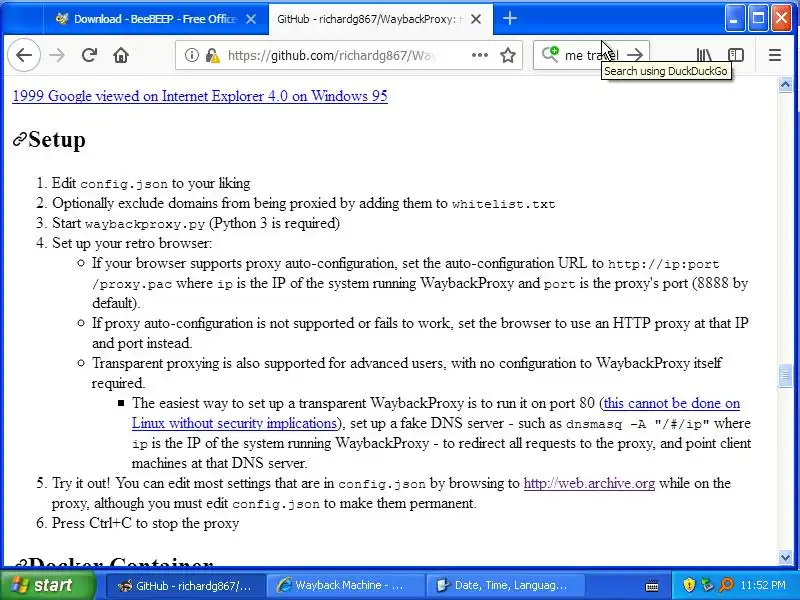Image resolution: width=800 pixels, height=600 pixels.
Task: Open the Windows Start menu
Action: click(48, 585)
